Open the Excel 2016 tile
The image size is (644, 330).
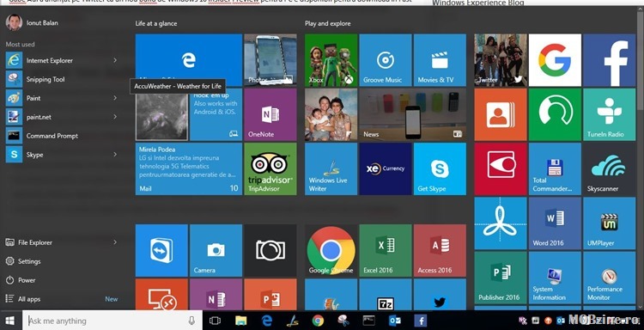386,250
